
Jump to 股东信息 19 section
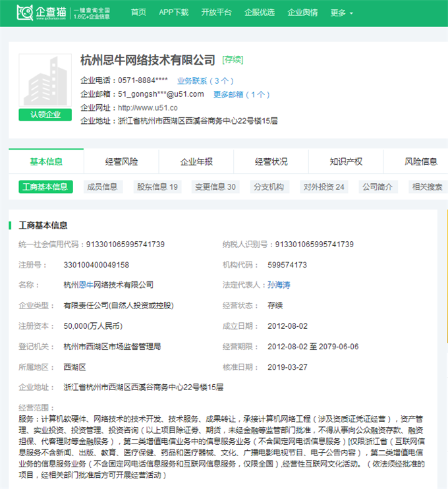tap(157, 187)
